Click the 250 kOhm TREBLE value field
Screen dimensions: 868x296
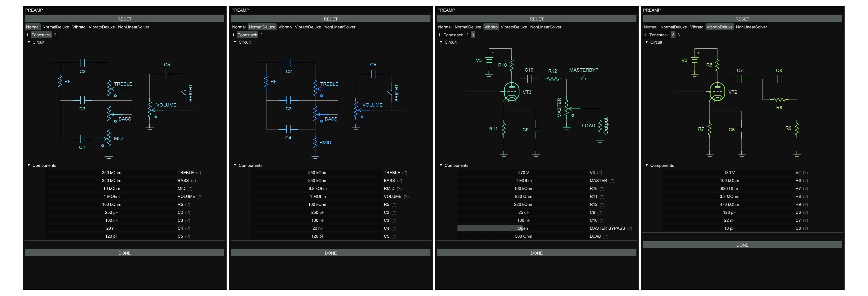click(112, 172)
